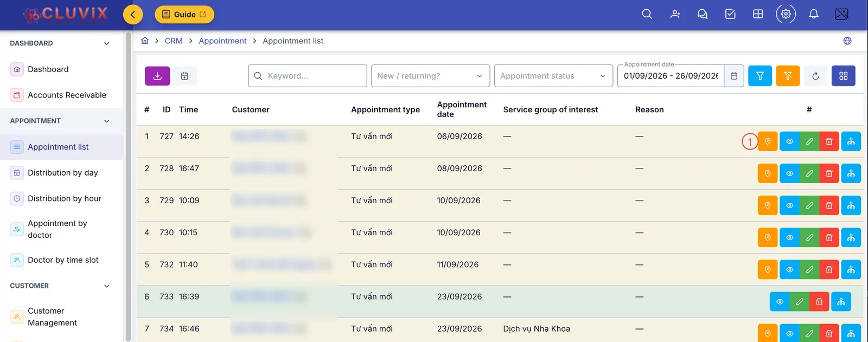Open the search icon in top bar

647,14
